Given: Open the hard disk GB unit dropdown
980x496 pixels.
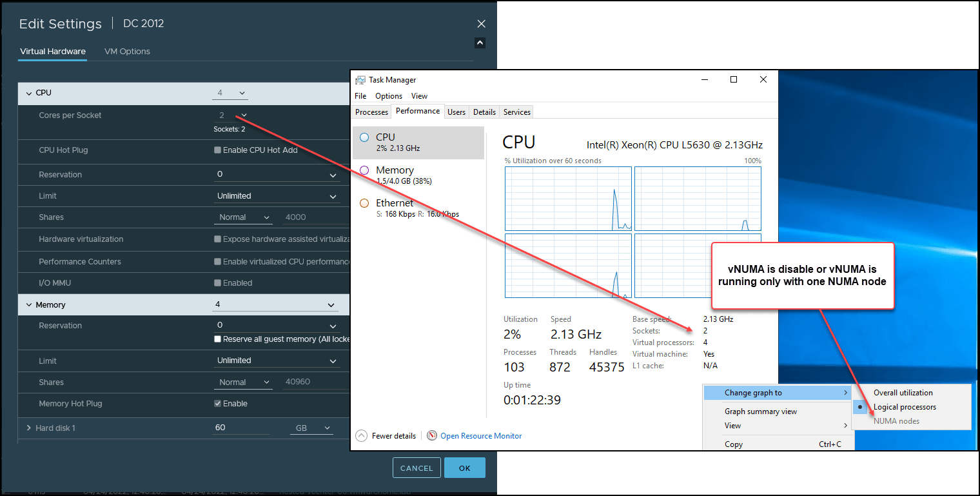Looking at the screenshot, I should tap(311, 428).
